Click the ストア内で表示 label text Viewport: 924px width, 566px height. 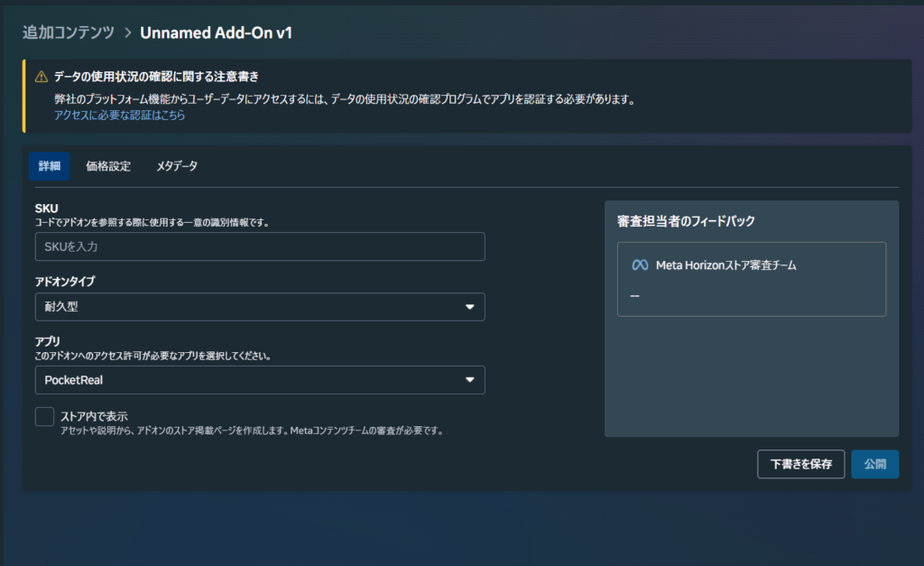94,416
